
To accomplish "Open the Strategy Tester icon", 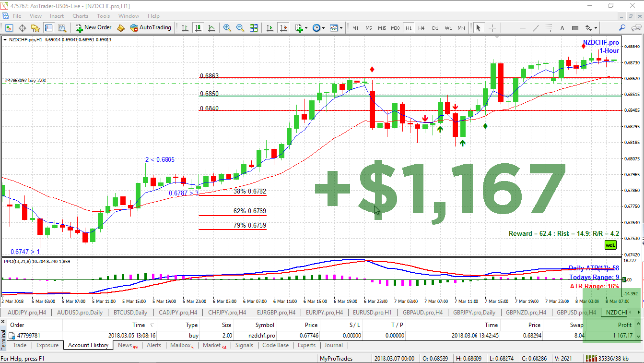I will pyautogui.click(x=62, y=28).
